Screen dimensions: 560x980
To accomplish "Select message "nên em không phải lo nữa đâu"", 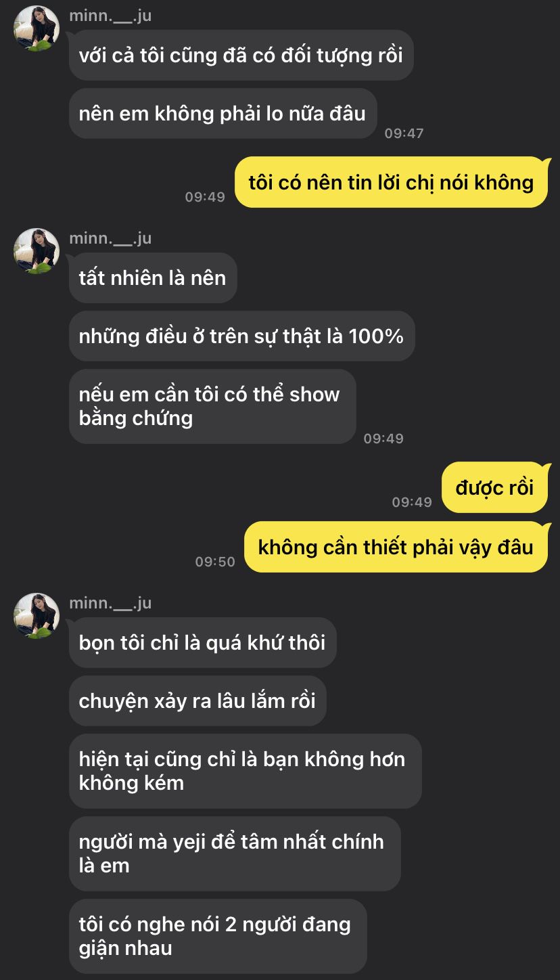I will pos(223,113).
